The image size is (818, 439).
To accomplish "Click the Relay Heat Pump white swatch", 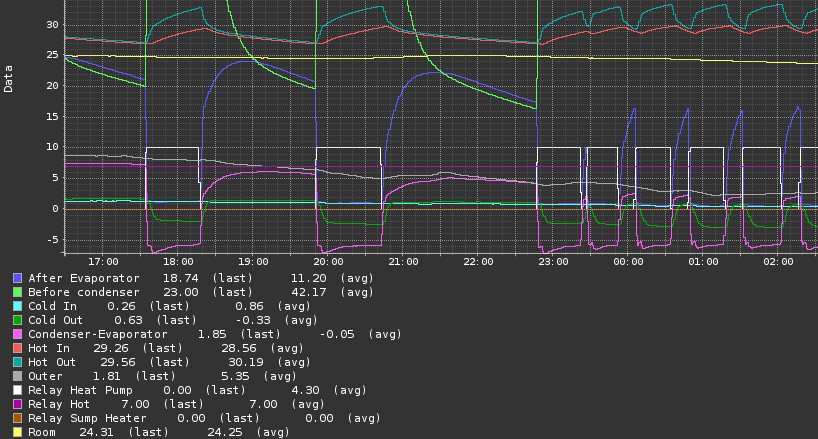I will click(17, 390).
